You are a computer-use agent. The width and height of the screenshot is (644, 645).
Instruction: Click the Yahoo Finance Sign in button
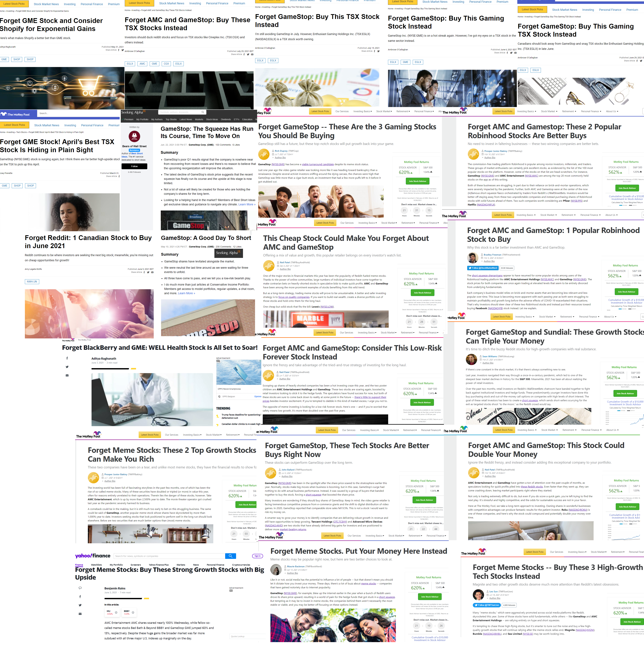click(x=258, y=556)
